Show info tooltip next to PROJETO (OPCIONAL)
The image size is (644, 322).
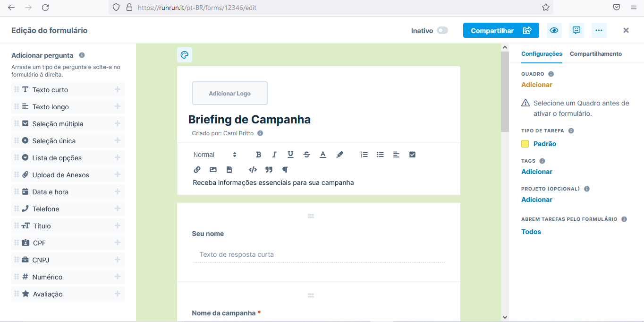[x=587, y=189]
